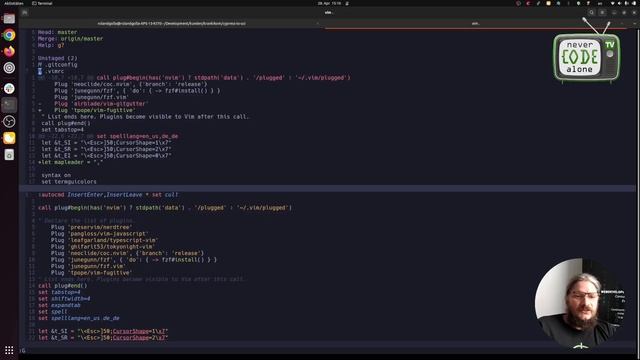Click the 'call plug#end()' line in lower pane
The height and width of the screenshot is (360, 640).
pyautogui.click(x=62, y=286)
